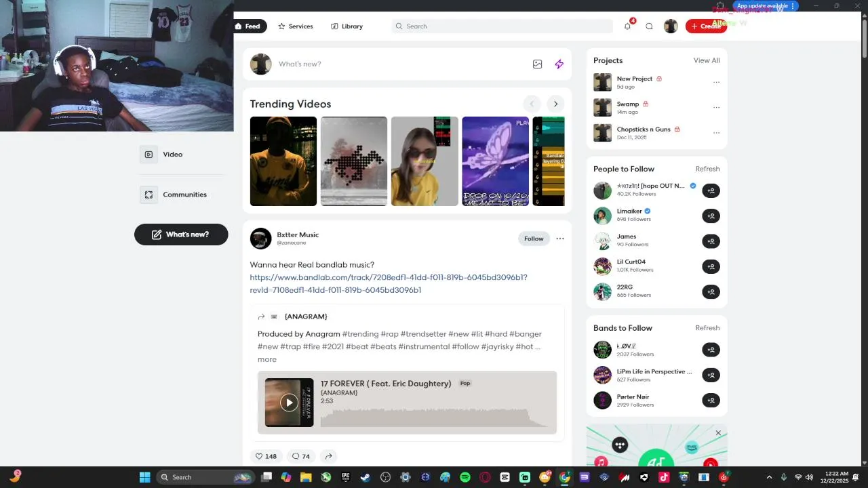Viewport: 868px width, 488px height.
Task: Open the bandlab.com track link in post
Action: pyautogui.click(x=389, y=284)
